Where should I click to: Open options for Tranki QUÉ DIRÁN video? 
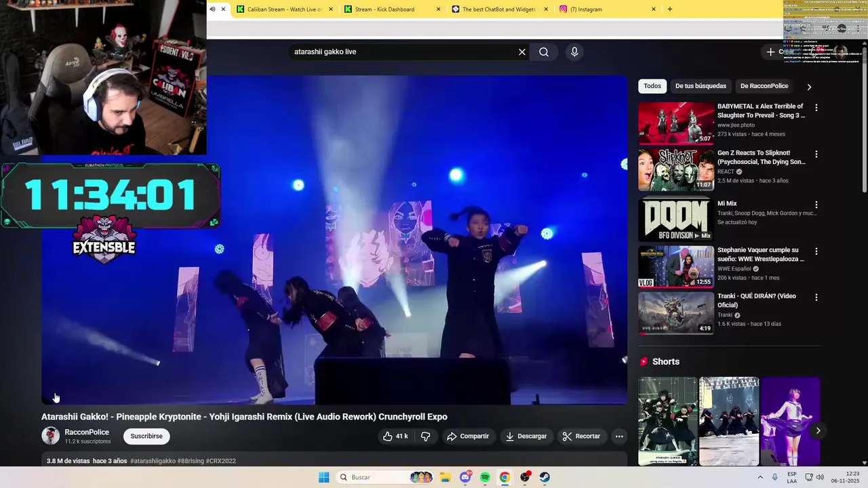point(816,298)
